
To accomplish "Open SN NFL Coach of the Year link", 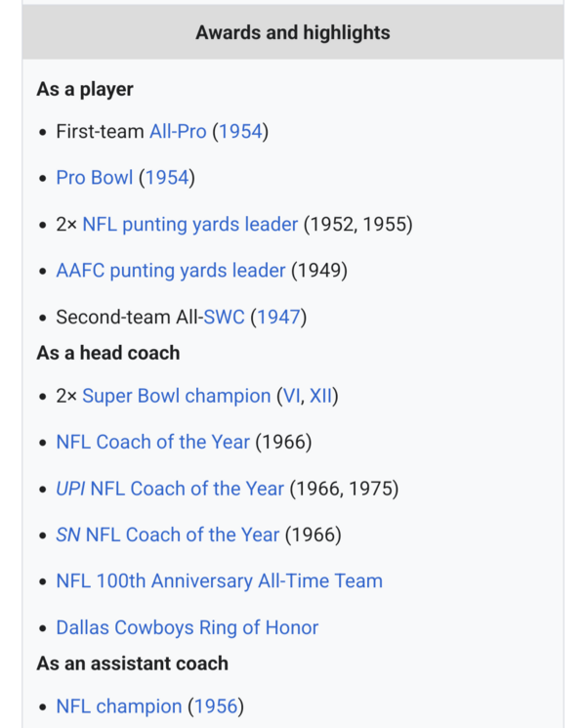I will 168,535.
